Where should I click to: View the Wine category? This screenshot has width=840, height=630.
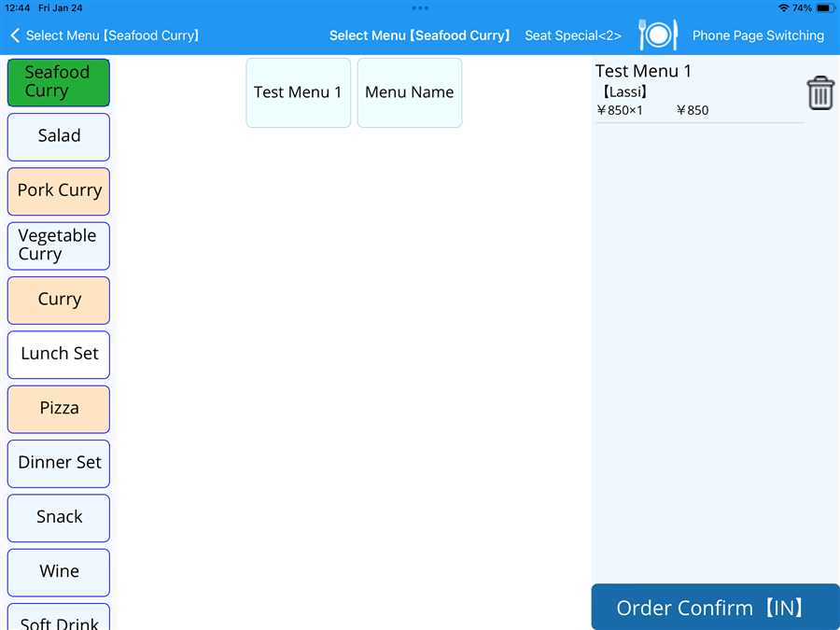(59, 571)
